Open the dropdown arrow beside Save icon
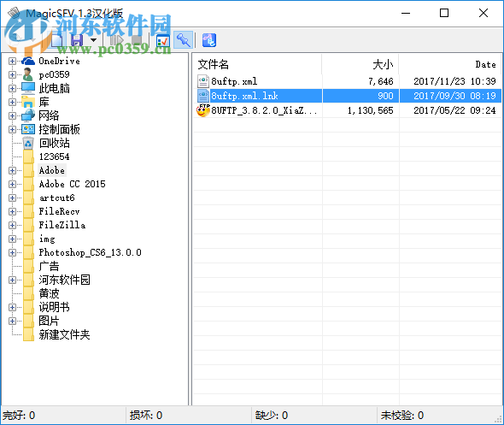This screenshot has height=425, width=504. tap(93, 40)
